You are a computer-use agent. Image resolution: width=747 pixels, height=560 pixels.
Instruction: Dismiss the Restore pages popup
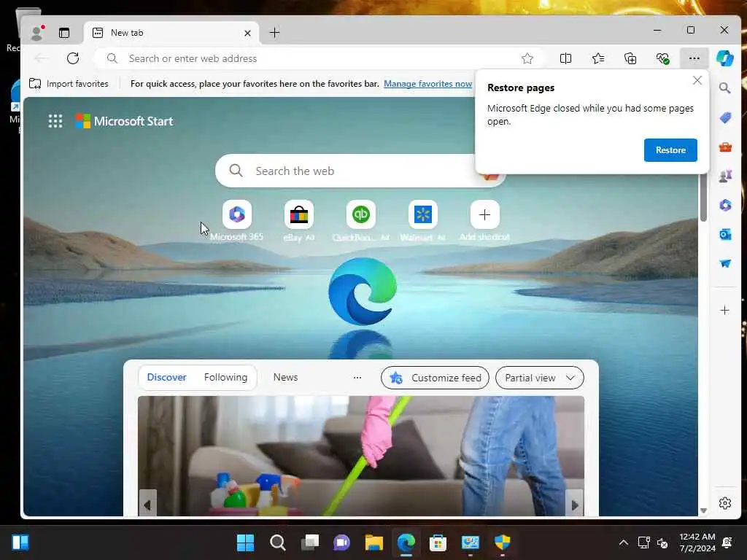(697, 80)
